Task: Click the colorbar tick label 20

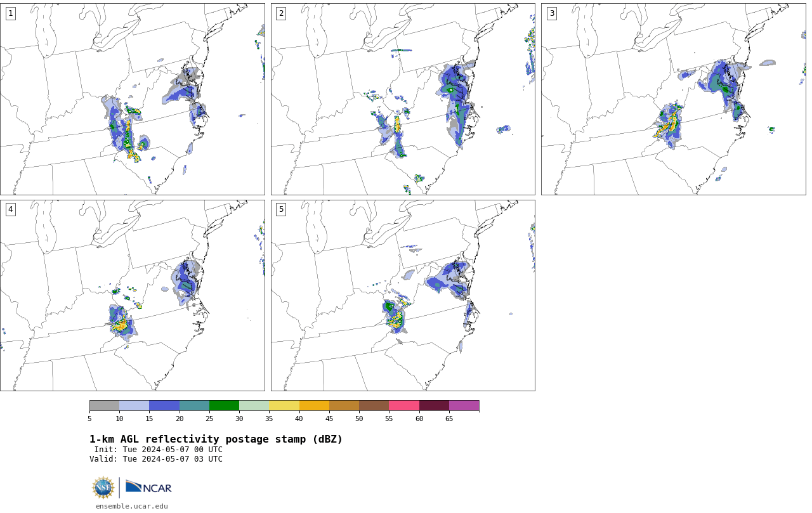Action: (x=180, y=419)
